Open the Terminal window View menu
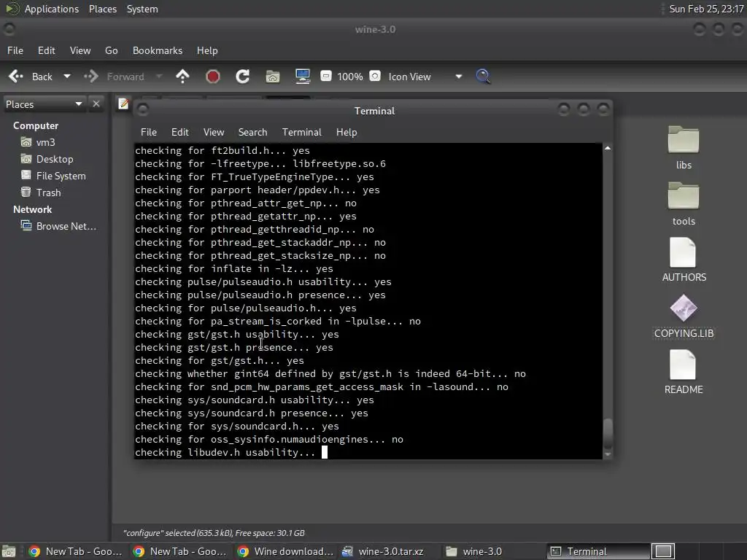 point(214,133)
